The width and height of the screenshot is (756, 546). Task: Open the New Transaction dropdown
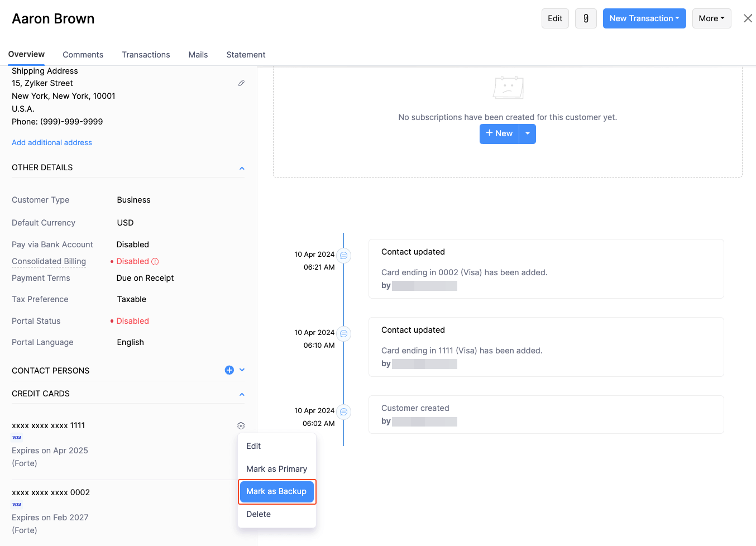tap(644, 18)
